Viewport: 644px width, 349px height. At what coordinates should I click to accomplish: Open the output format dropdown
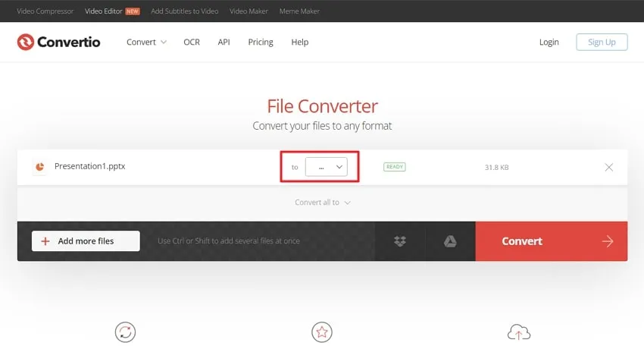[326, 167]
